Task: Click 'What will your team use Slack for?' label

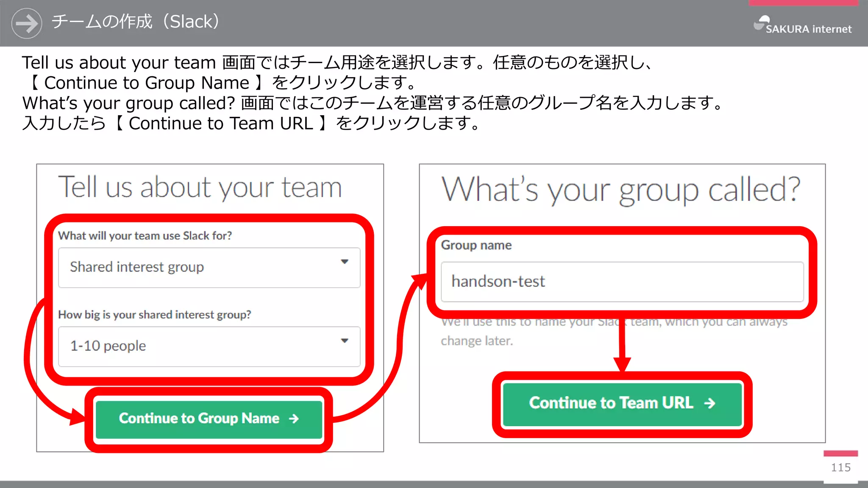Action: pyautogui.click(x=145, y=236)
